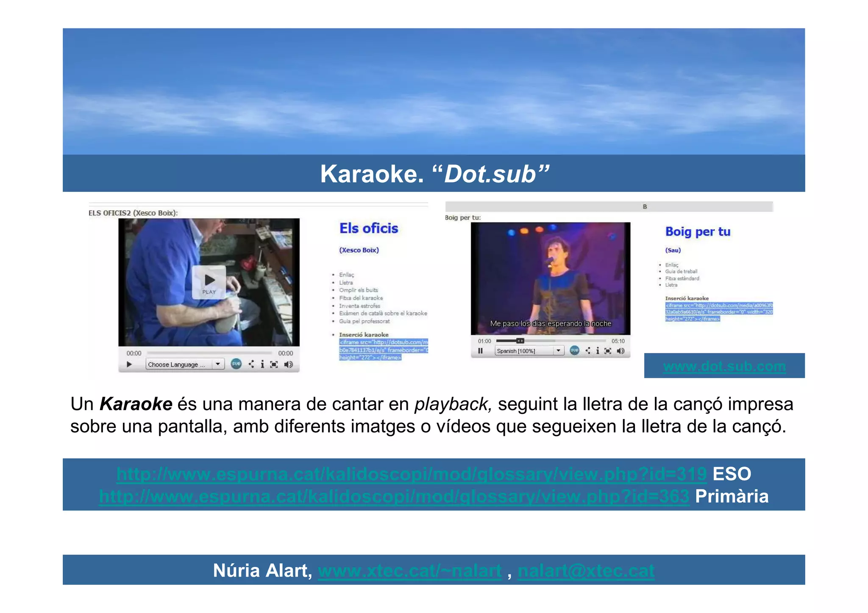
Task: Open Fitxa estàndard link
Action: coord(682,278)
